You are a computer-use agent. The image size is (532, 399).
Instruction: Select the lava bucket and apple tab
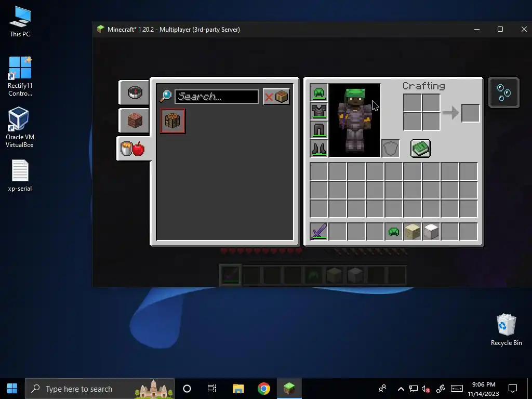coord(134,149)
